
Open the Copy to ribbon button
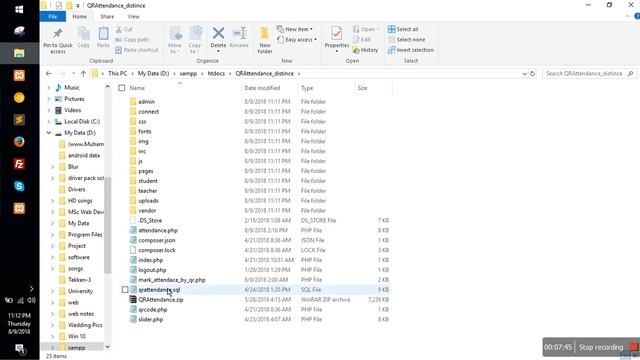(195, 40)
